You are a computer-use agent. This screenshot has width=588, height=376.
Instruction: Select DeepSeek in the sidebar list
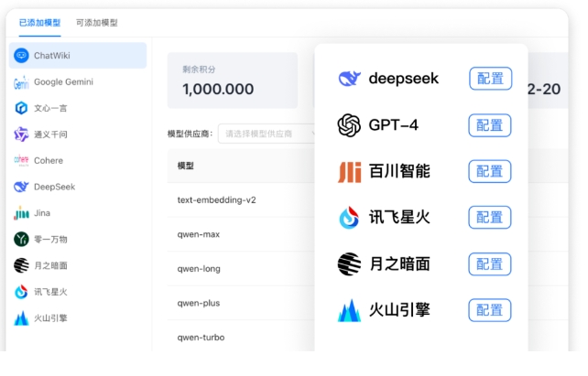click(54, 187)
